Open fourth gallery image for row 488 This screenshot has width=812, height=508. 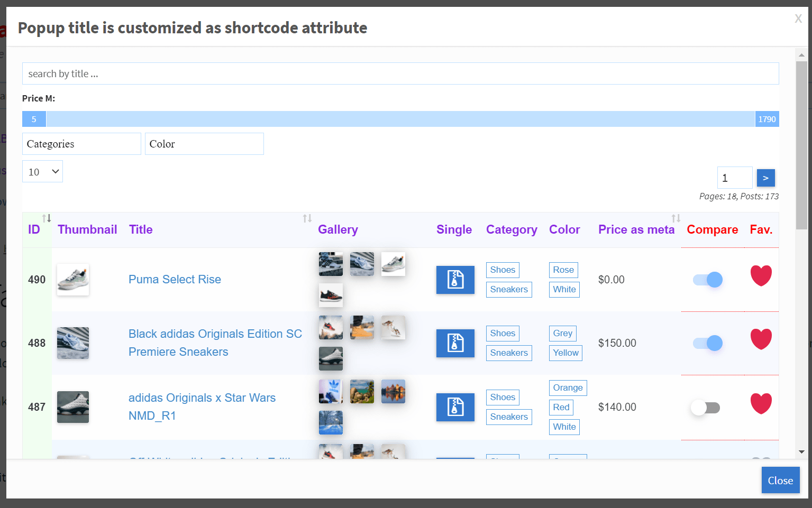coord(331,359)
